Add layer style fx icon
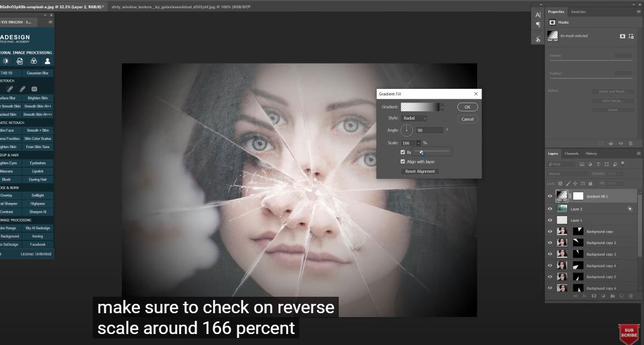The height and width of the screenshot is (345, 644). (585, 296)
